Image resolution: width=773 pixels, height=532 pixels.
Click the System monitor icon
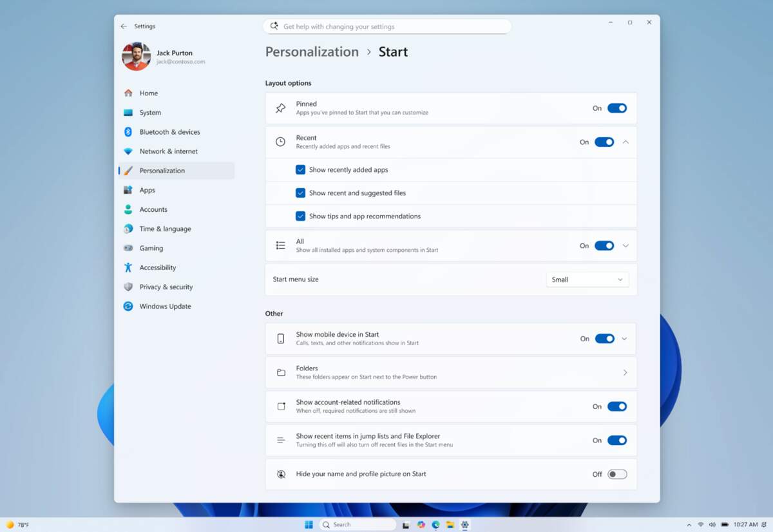click(128, 112)
